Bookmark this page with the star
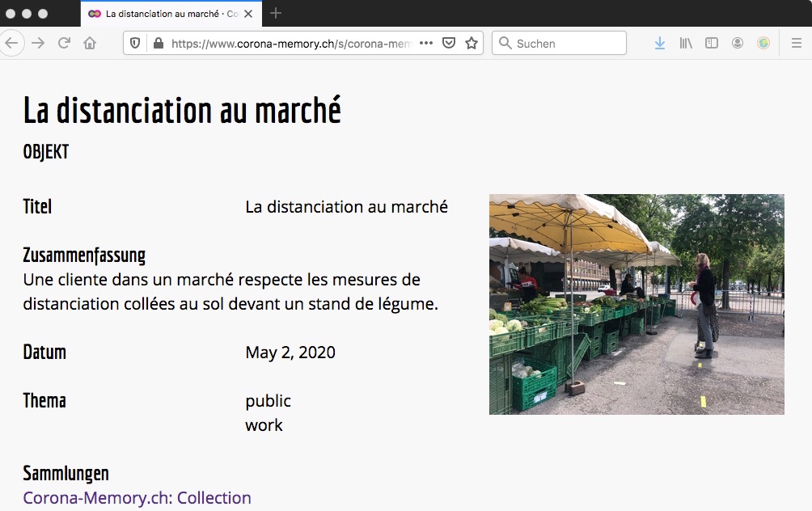The height and width of the screenshot is (511, 812). [x=472, y=44]
